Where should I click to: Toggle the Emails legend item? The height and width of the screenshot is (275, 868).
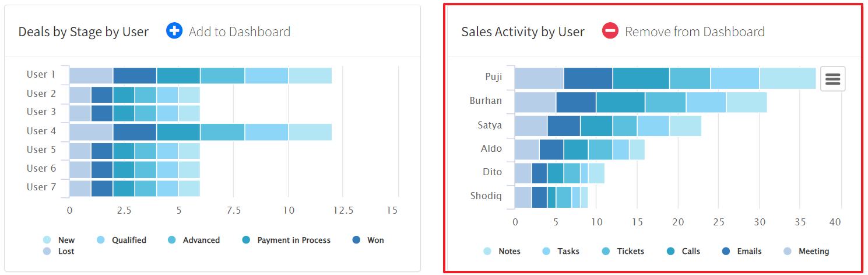point(748,251)
